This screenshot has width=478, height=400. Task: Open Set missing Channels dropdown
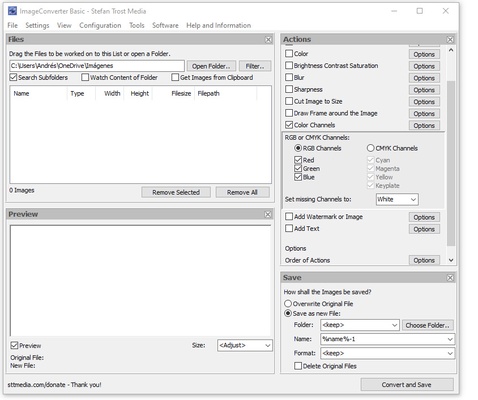397,199
